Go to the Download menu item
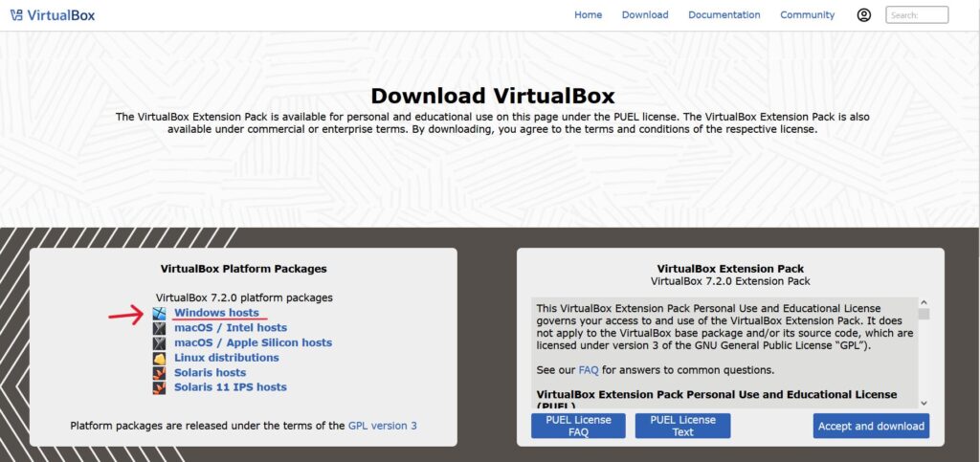 [x=645, y=15]
